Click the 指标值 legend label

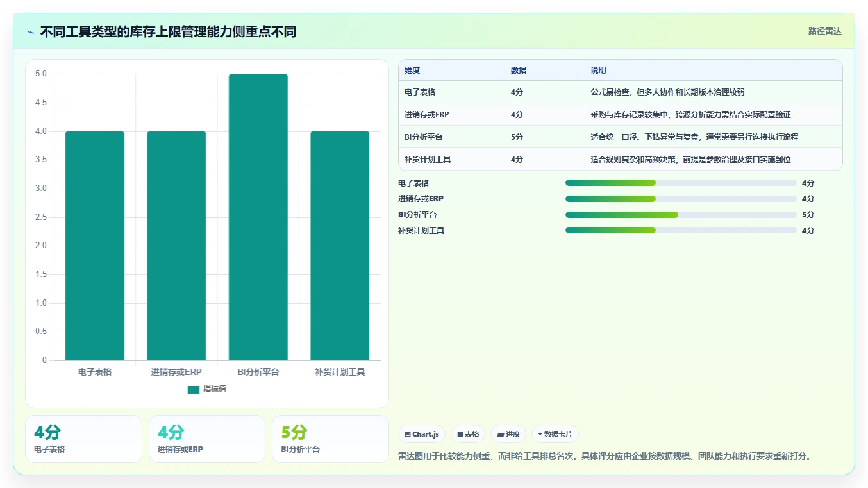[x=215, y=389]
